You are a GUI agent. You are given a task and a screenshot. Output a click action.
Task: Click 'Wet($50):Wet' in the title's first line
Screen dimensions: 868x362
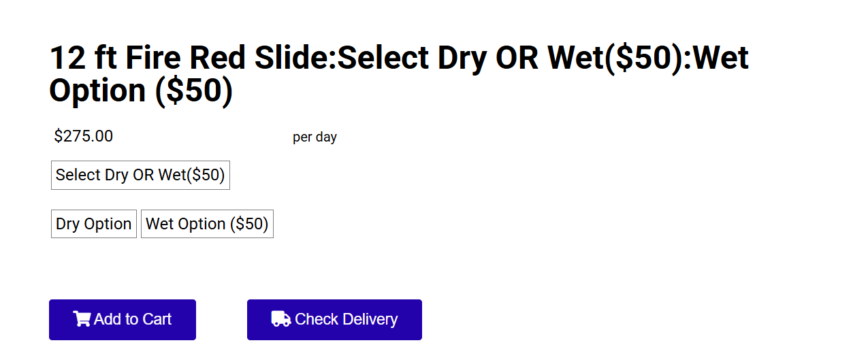pos(648,58)
